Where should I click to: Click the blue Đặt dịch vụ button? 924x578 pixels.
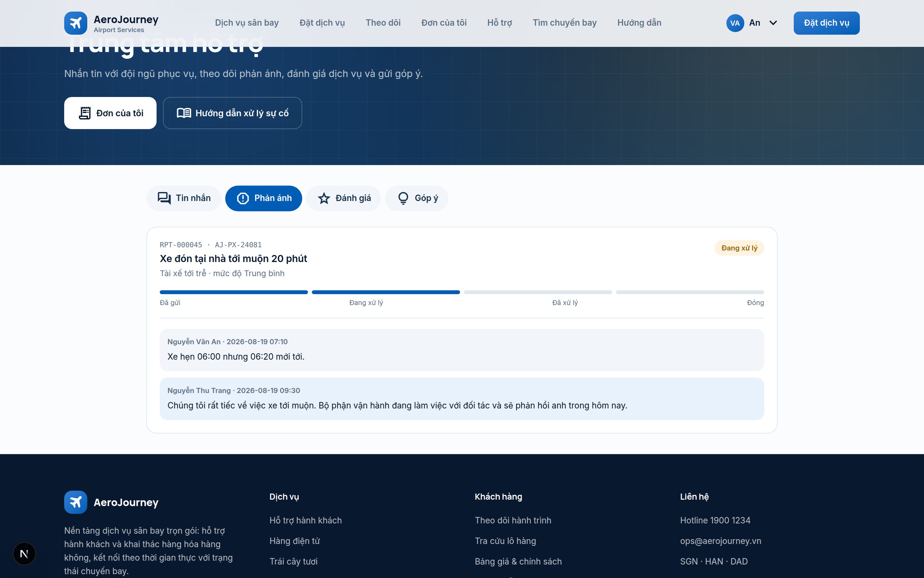[826, 23]
